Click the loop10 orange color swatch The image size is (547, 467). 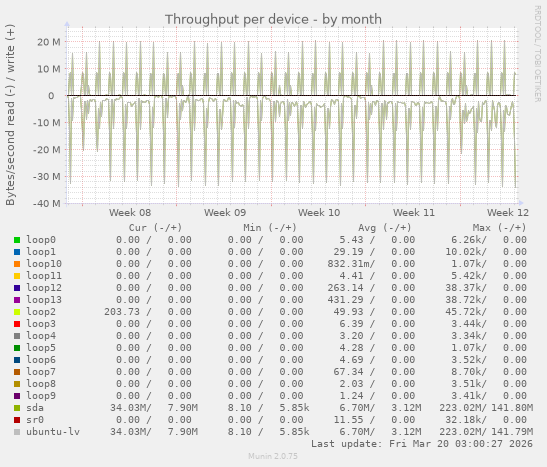pos(17,264)
